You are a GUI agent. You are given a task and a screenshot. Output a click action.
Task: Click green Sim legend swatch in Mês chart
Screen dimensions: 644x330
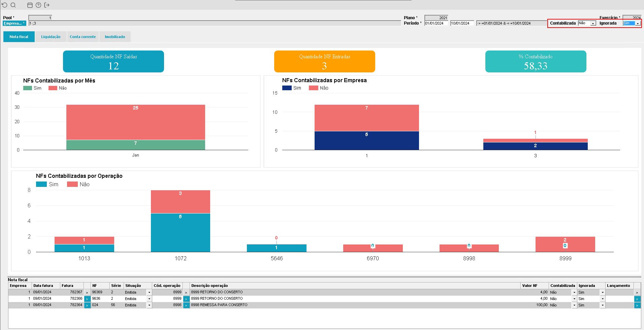(28, 88)
